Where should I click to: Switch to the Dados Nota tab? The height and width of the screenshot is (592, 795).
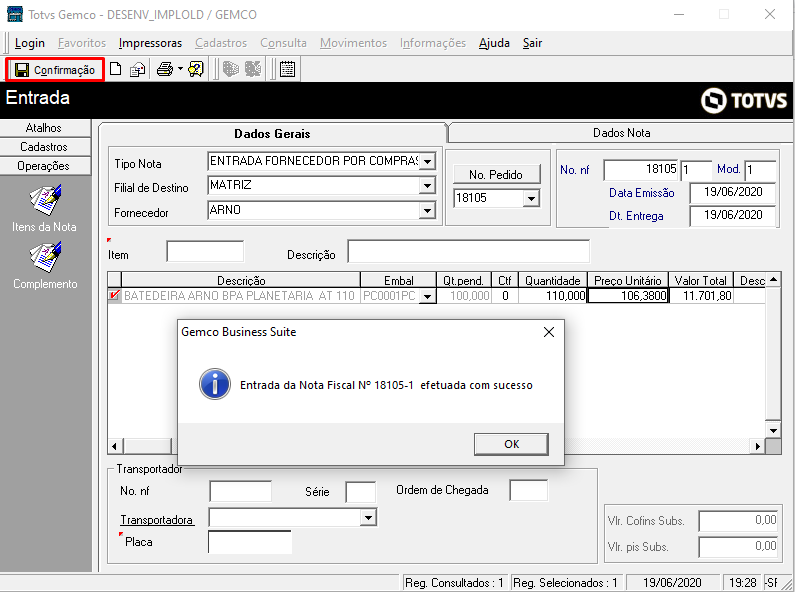pyautogui.click(x=621, y=133)
